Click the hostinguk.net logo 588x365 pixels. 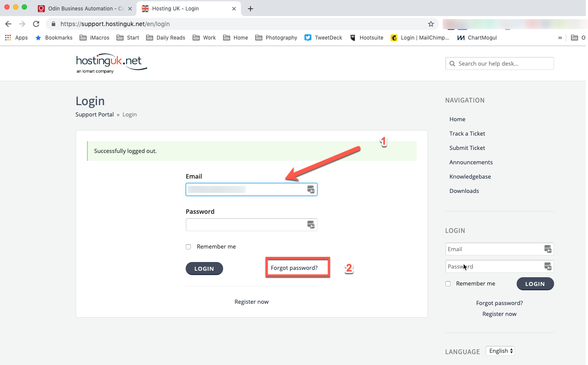click(111, 63)
